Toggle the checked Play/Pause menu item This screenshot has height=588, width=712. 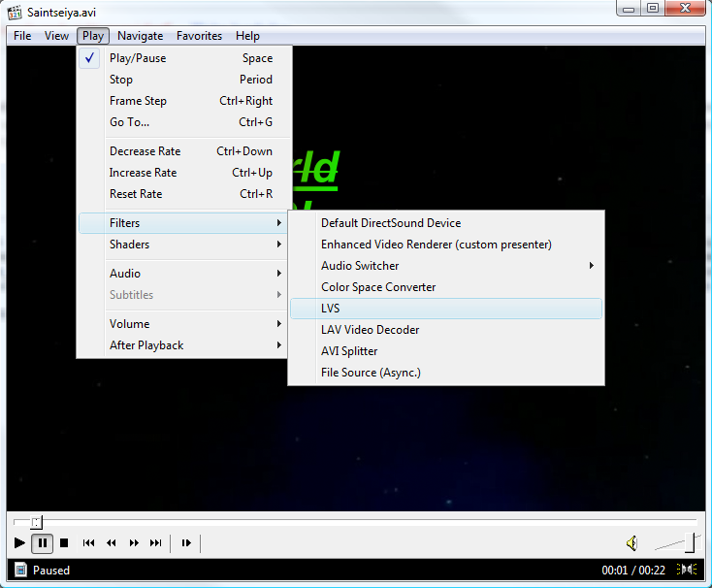click(138, 58)
